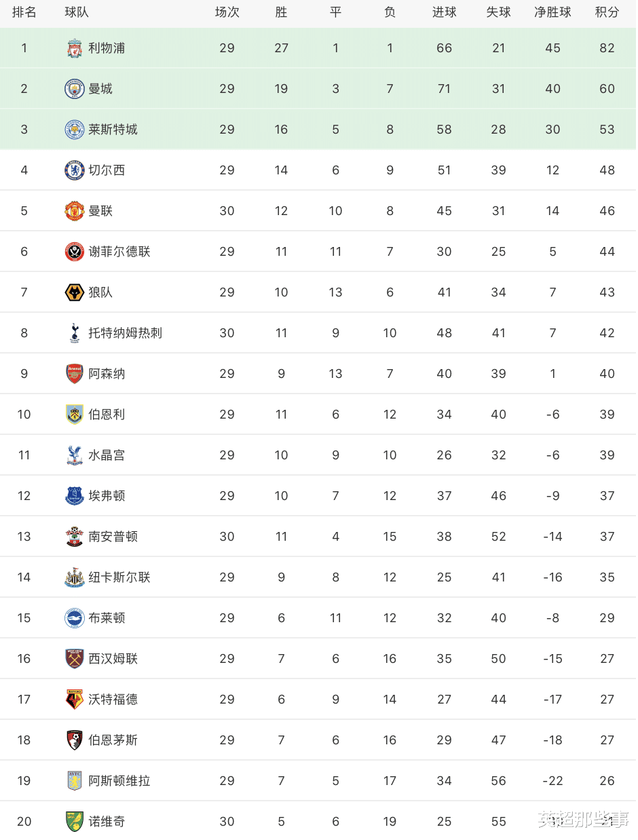Select the Wolves wolf-head logo

point(74,292)
